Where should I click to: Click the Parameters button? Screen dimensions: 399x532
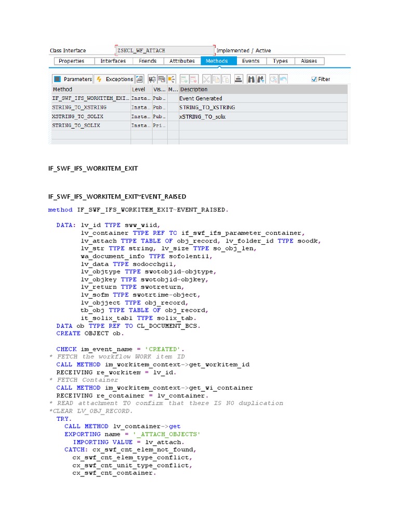click(x=73, y=79)
